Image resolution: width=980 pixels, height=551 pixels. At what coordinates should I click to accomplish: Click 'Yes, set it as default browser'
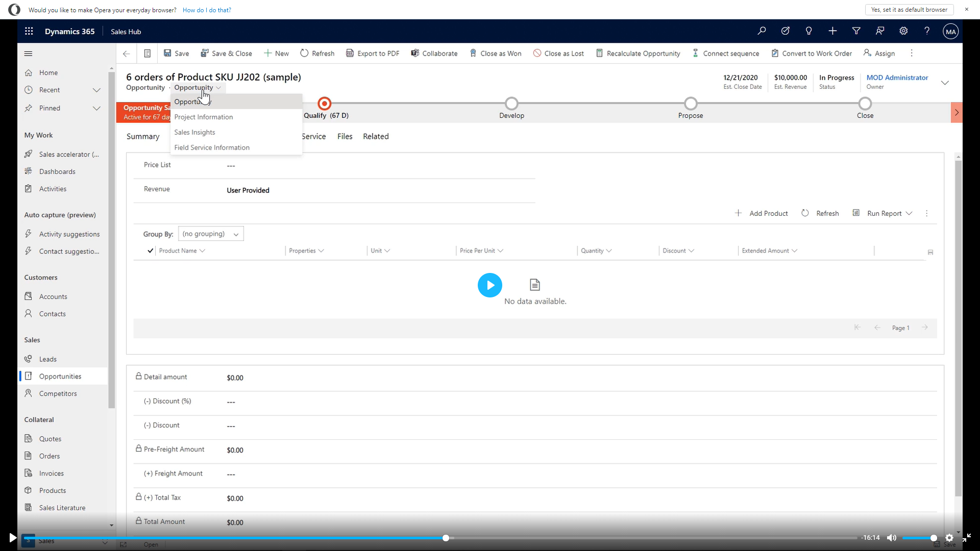tap(909, 10)
